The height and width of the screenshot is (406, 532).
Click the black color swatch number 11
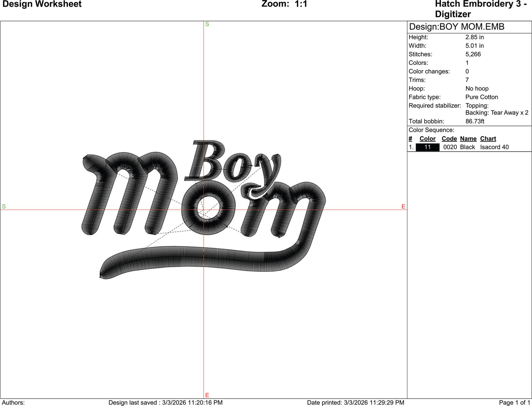[427, 147]
